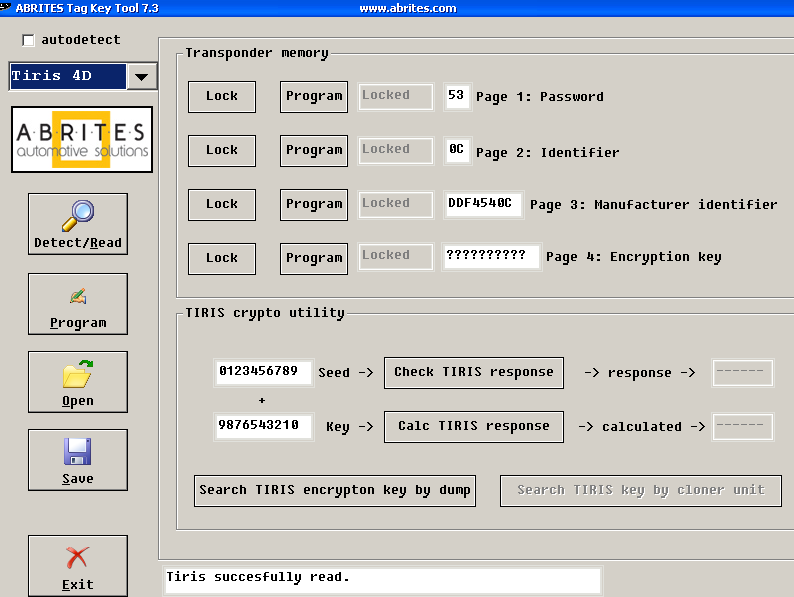Viewport: 794px width, 597px height.
Task: Click the response output field
Action: (742, 373)
